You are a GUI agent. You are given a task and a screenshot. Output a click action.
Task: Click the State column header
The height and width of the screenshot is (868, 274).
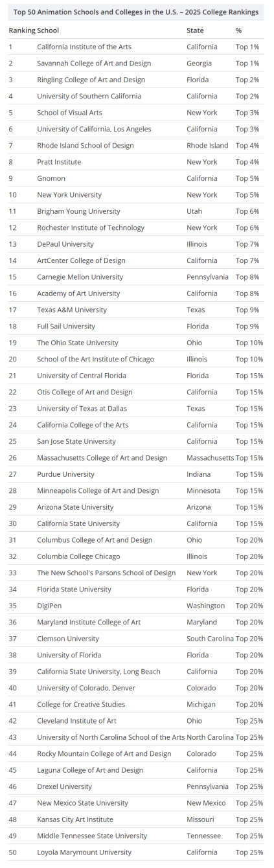tap(195, 30)
